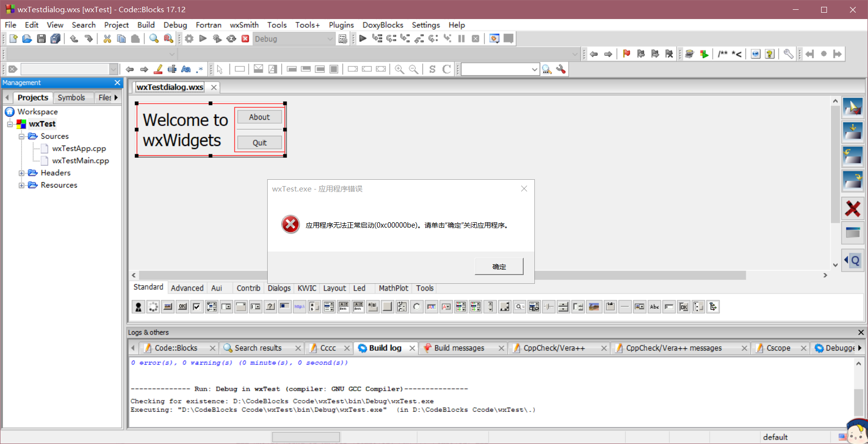Toggle bookmark with red flag icon

(x=627, y=54)
